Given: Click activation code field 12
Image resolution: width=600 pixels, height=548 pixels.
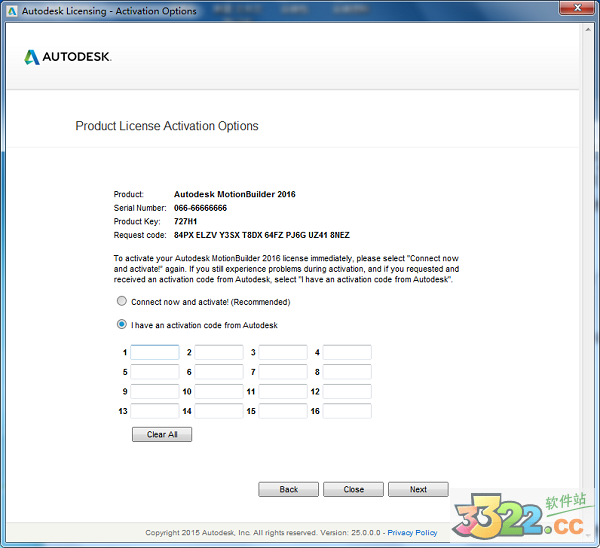Looking at the screenshot, I should (x=347, y=391).
